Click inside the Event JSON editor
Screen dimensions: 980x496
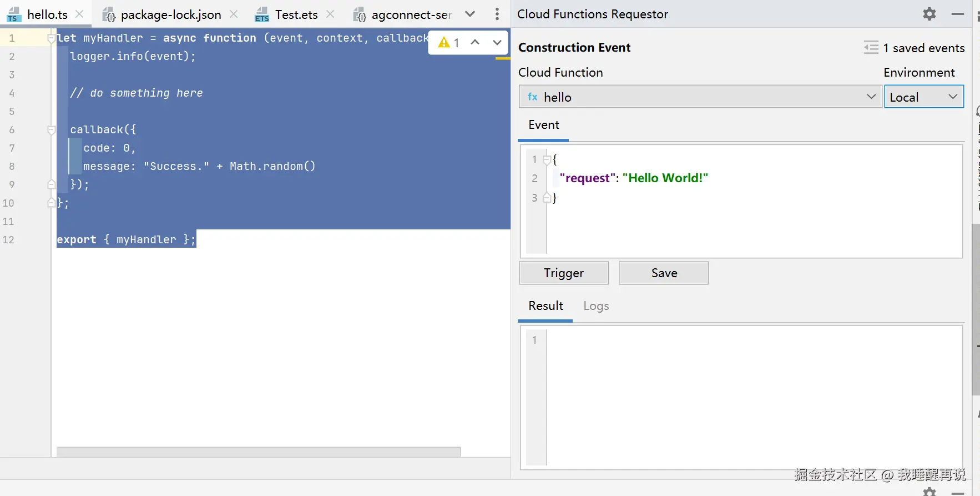click(x=754, y=222)
